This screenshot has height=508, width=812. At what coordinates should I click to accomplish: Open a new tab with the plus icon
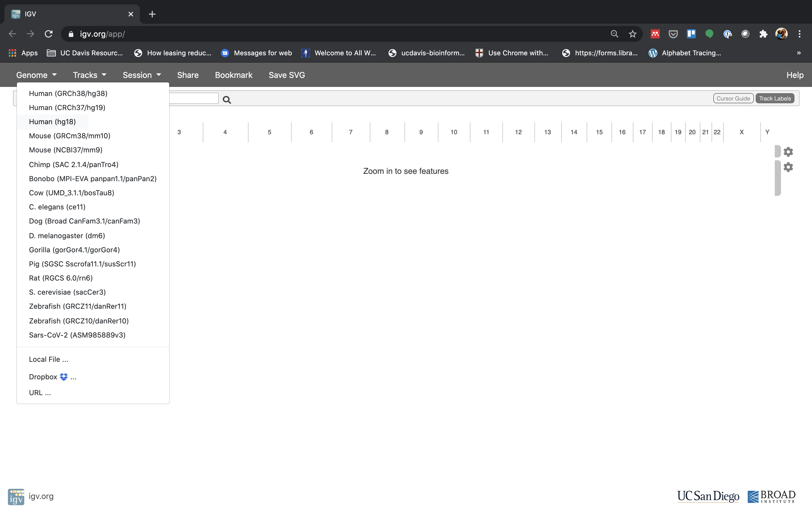pos(152,14)
